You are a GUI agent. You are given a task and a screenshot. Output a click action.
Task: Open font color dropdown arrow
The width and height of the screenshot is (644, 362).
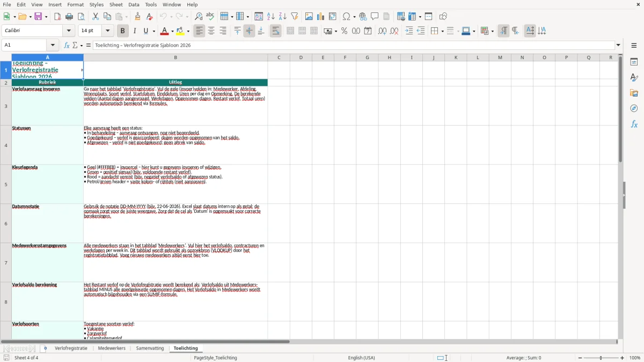172,31
